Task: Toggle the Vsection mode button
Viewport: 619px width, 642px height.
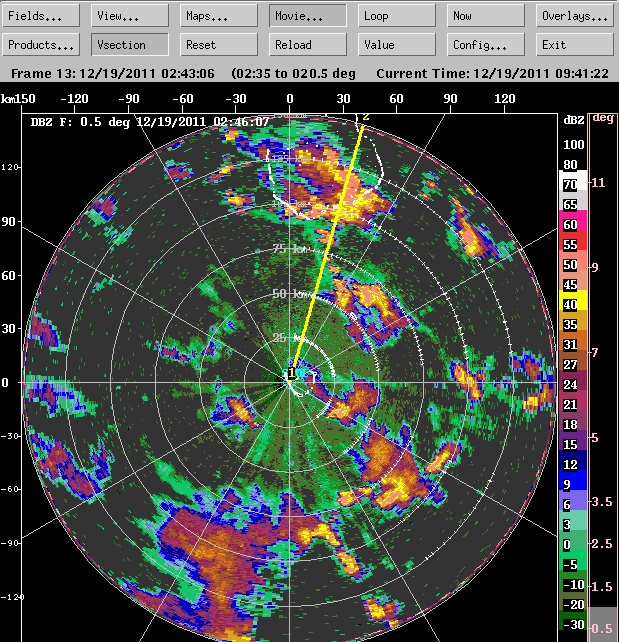Action: point(129,44)
